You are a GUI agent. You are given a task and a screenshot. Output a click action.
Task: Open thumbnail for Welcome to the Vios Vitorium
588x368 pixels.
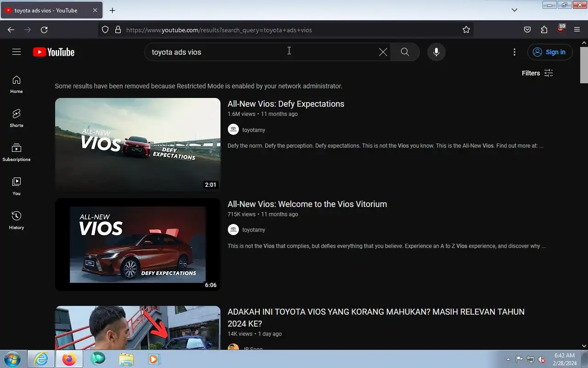click(x=138, y=245)
